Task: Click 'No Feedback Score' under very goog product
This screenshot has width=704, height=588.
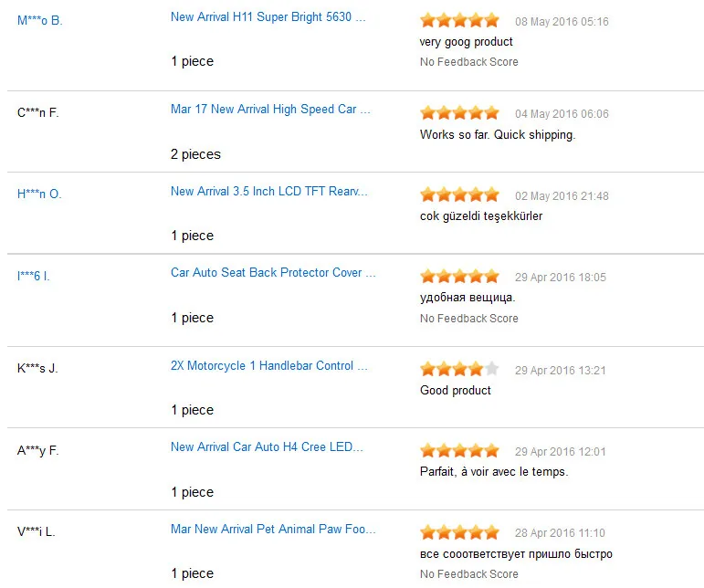Action: [468, 62]
